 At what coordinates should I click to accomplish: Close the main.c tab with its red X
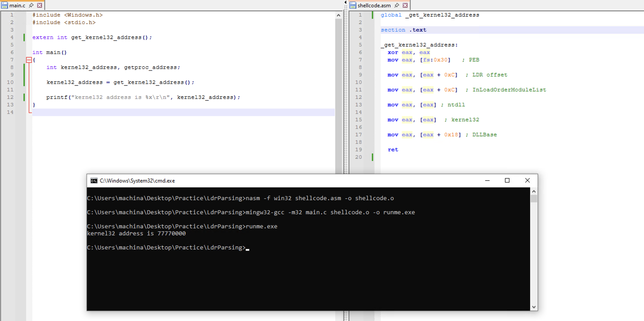point(39,5)
